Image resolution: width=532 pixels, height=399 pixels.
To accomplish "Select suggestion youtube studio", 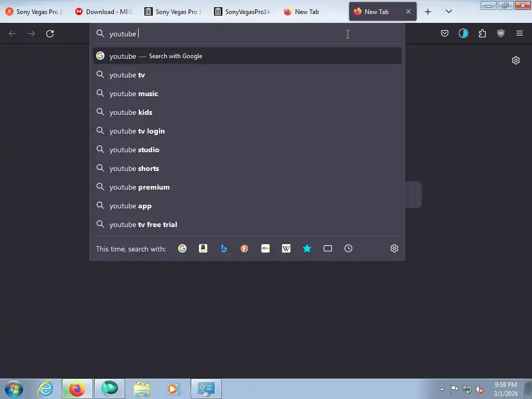I will point(247,150).
